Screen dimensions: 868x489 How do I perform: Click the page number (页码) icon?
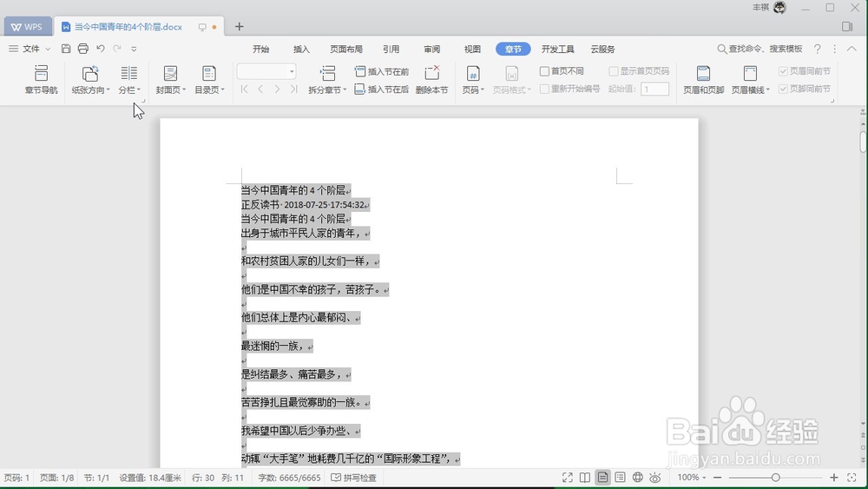(x=473, y=74)
